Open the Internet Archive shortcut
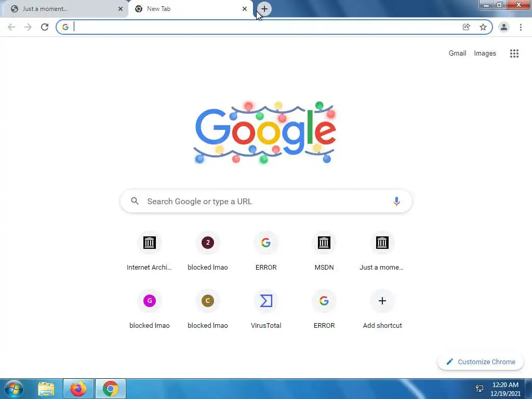532x399 pixels. pyautogui.click(x=149, y=252)
